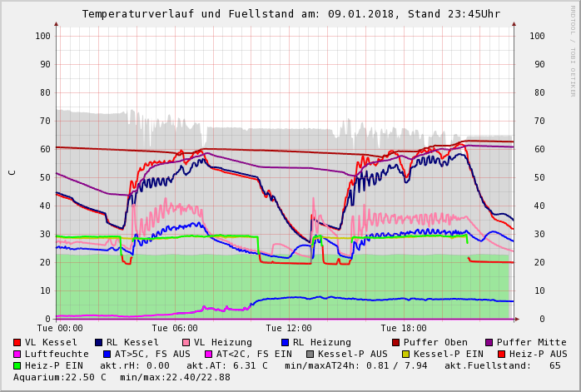Click the purple Puffer Mitte legend swatch
581x392 pixels.
[x=489, y=342]
